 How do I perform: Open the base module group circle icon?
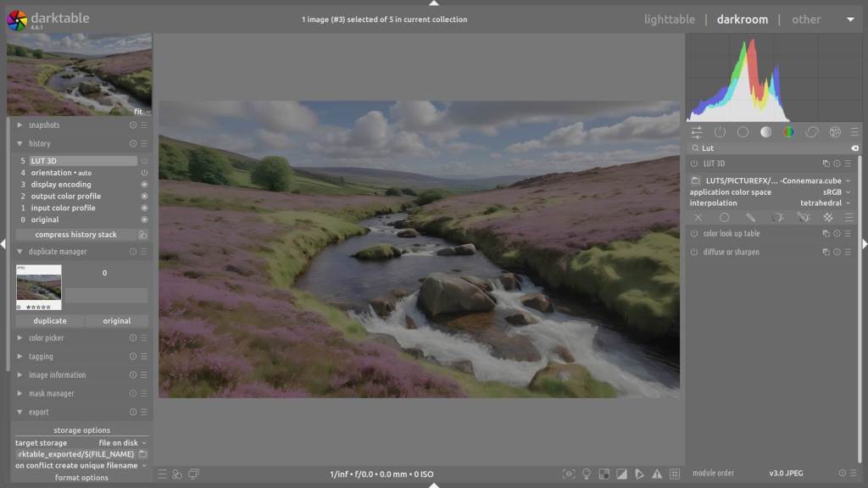743,131
